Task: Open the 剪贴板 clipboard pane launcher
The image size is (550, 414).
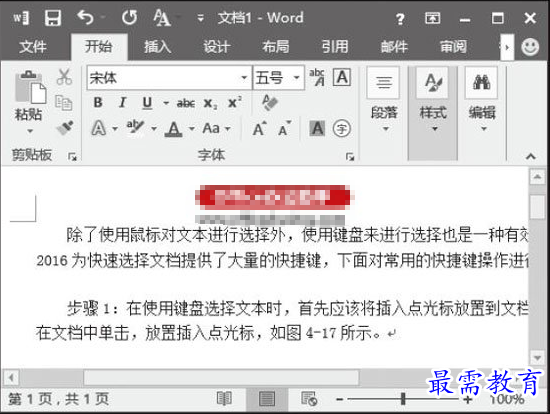Action: click(x=72, y=156)
